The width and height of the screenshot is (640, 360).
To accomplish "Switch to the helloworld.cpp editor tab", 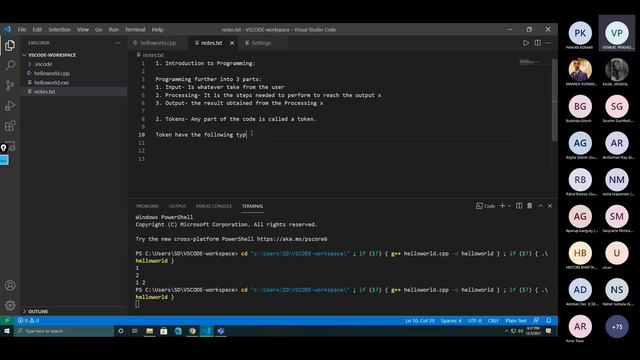I will pos(158,43).
